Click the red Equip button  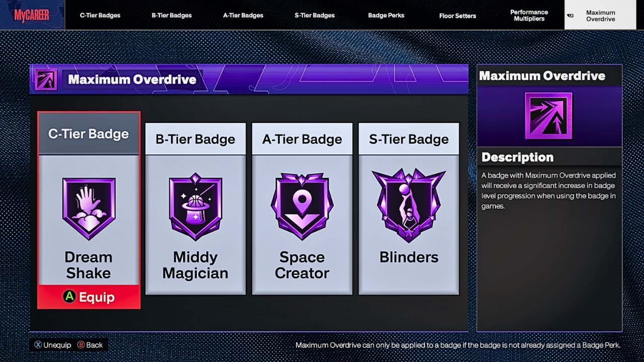(x=89, y=297)
